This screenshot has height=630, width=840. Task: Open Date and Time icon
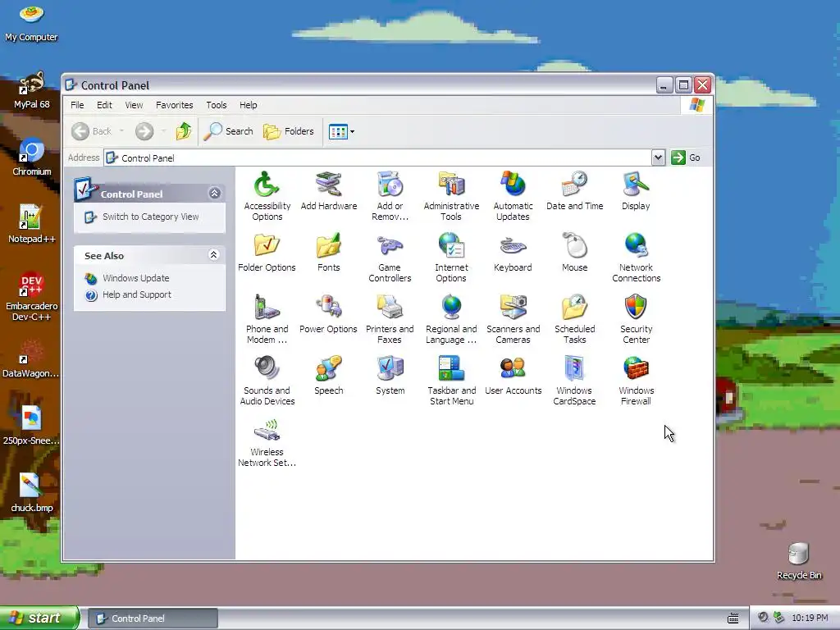[x=575, y=185]
